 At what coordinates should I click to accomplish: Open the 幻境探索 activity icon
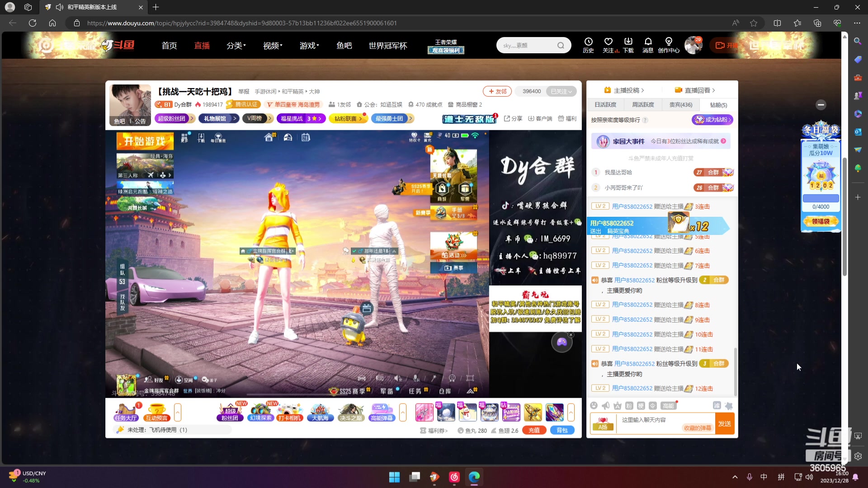pos(260,412)
